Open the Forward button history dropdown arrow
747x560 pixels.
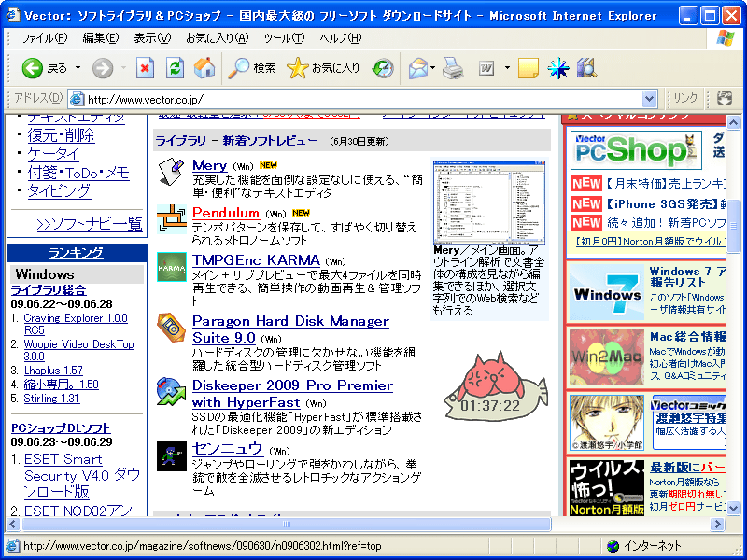[123, 68]
